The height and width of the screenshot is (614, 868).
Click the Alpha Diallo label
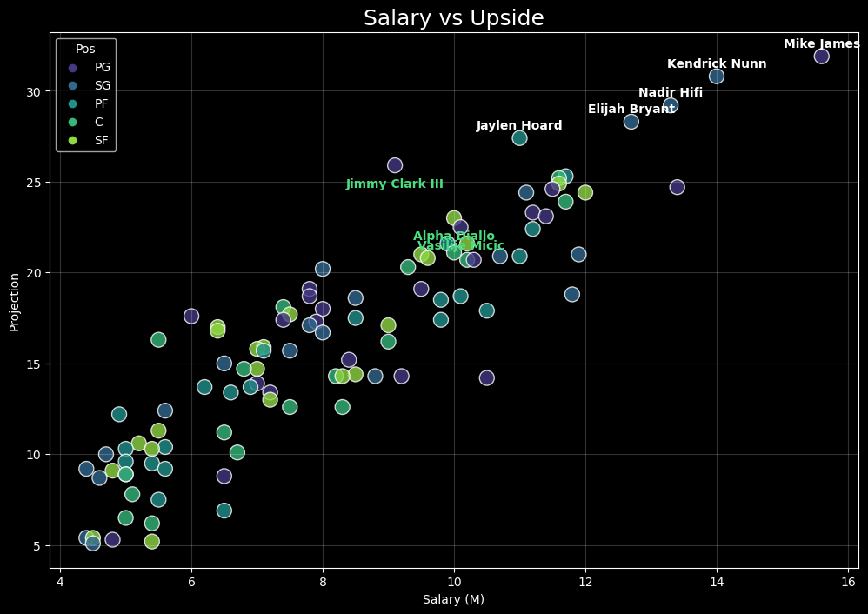pyautogui.click(x=454, y=237)
